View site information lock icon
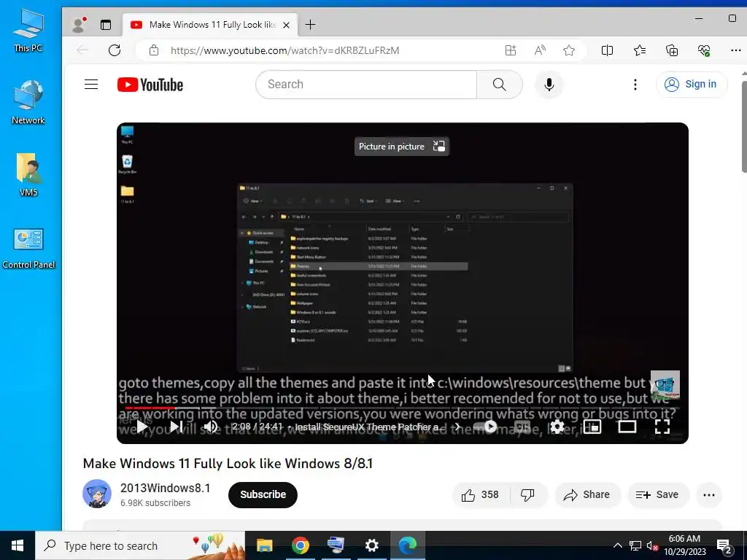 (153, 50)
